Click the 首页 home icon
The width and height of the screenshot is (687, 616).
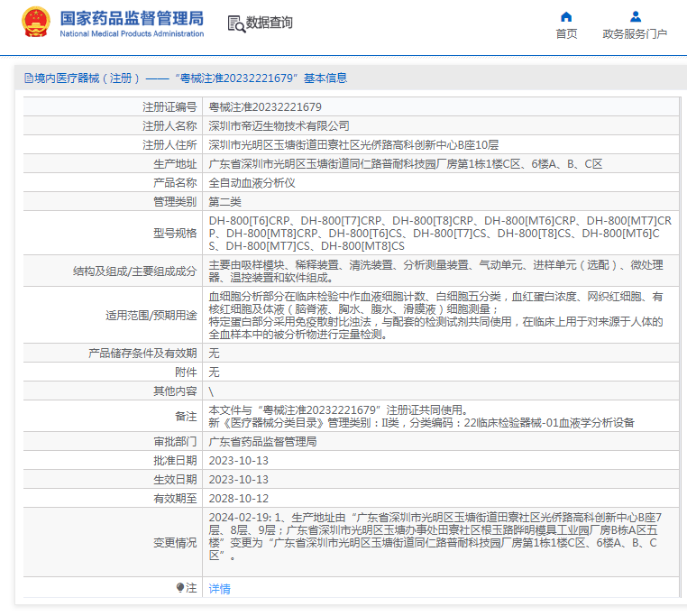(x=566, y=17)
